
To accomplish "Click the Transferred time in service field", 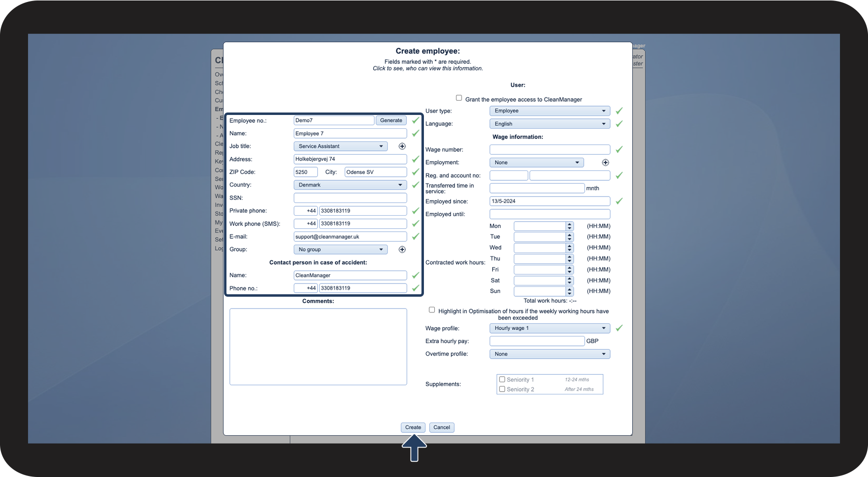I will coord(537,188).
